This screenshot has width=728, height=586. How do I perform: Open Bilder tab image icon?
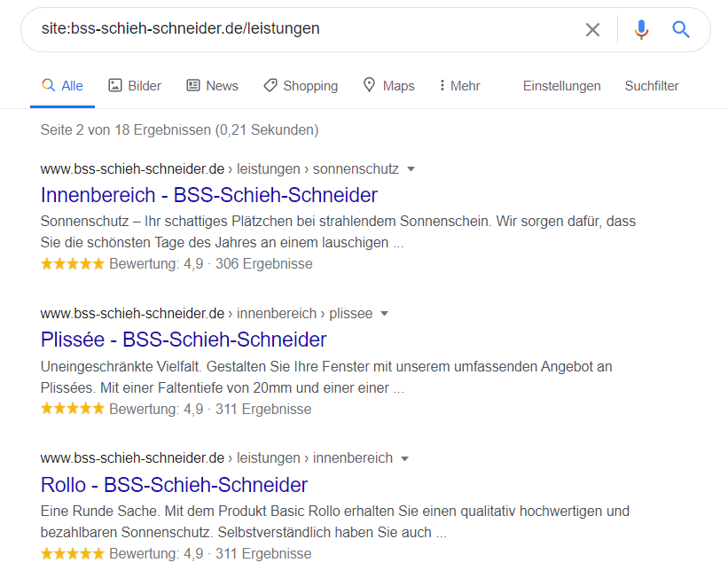(114, 85)
